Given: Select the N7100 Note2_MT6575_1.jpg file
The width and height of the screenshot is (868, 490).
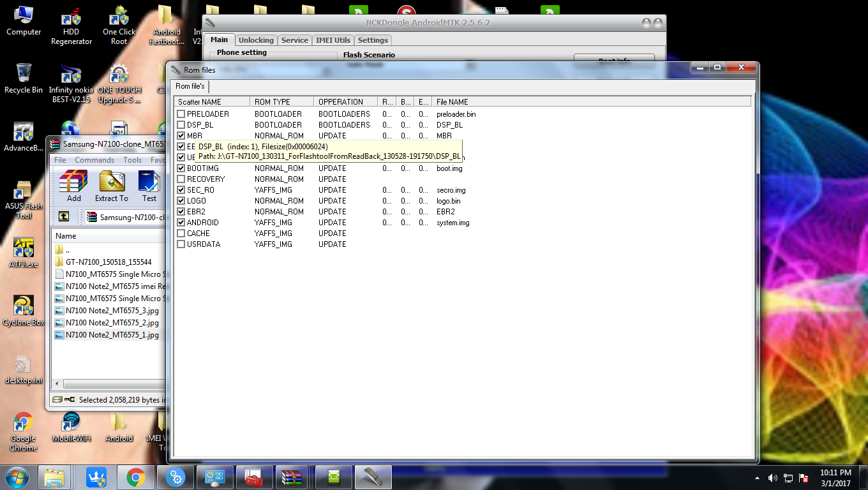Looking at the screenshot, I should [x=112, y=335].
